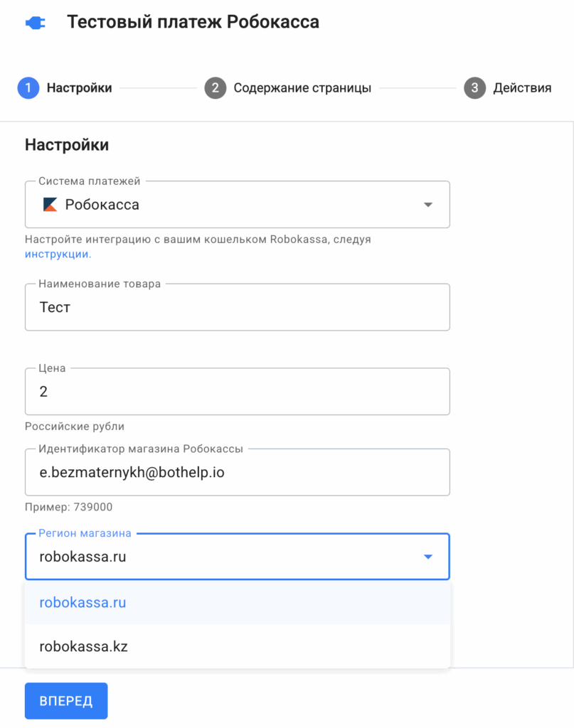Click the Robokassa logo icon
Viewport: 574px width, 728px height.
tap(50, 205)
